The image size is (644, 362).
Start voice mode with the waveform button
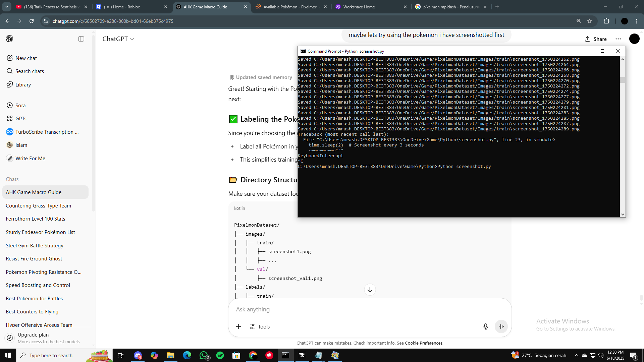pyautogui.click(x=501, y=326)
